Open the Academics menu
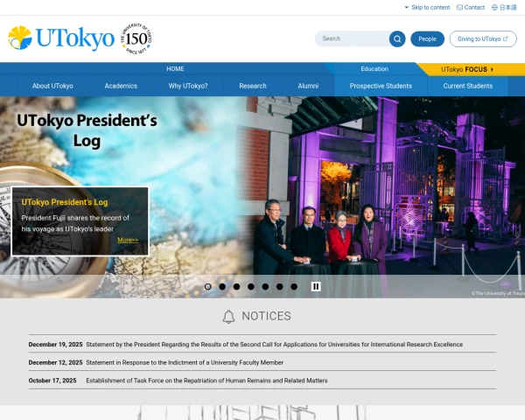 [121, 86]
